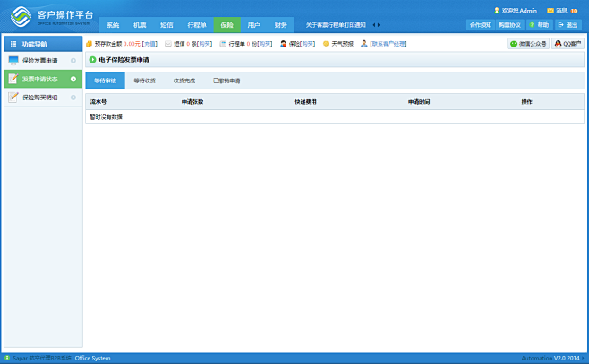589x364 pixels.
Task: Click the 功能导航 list icon
Action: coord(13,43)
